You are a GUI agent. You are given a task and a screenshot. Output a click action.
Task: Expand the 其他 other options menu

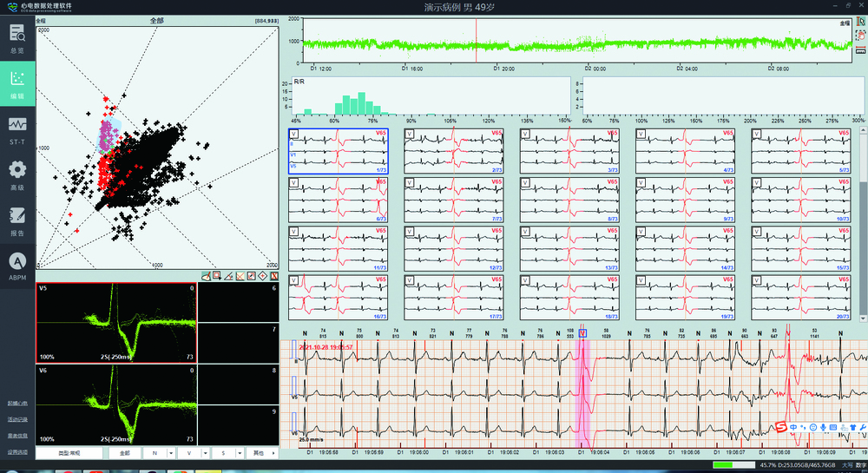click(260, 453)
